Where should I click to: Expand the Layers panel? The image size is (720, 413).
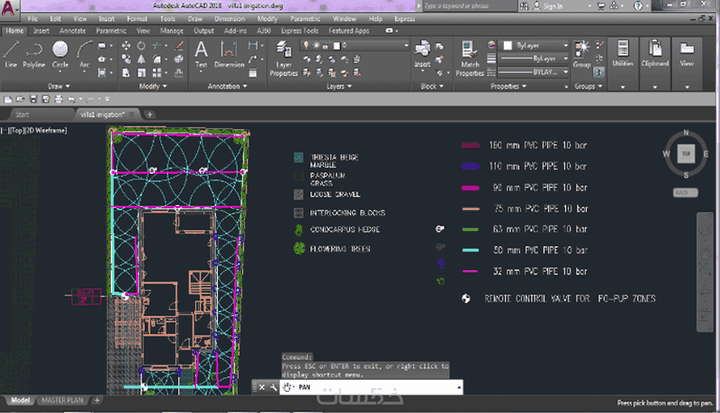coord(339,86)
